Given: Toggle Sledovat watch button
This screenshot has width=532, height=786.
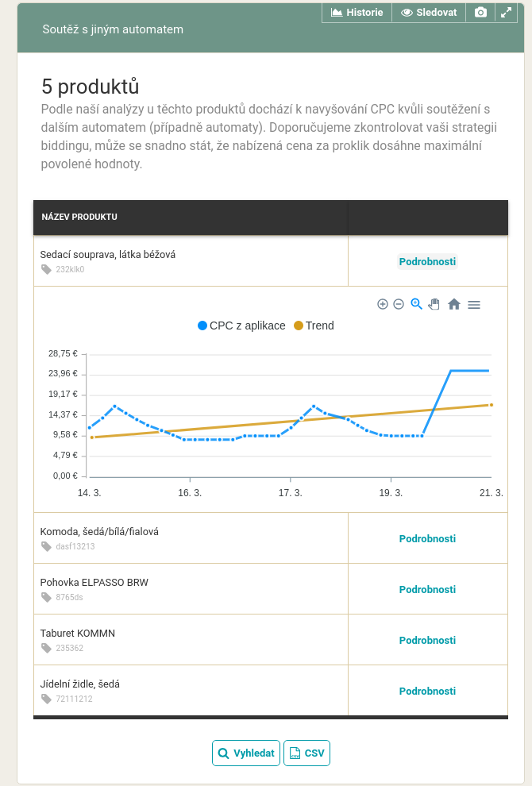Looking at the screenshot, I should coord(429,13).
